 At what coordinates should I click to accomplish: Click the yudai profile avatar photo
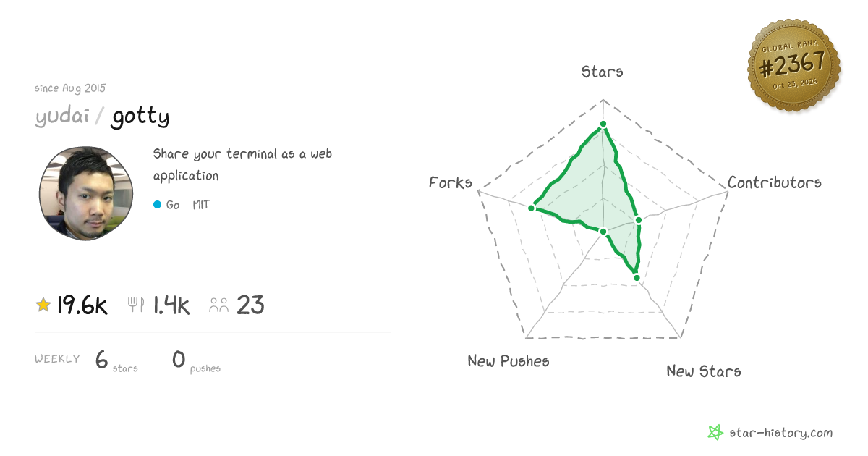pyautogui.click(x=86, y=193)
